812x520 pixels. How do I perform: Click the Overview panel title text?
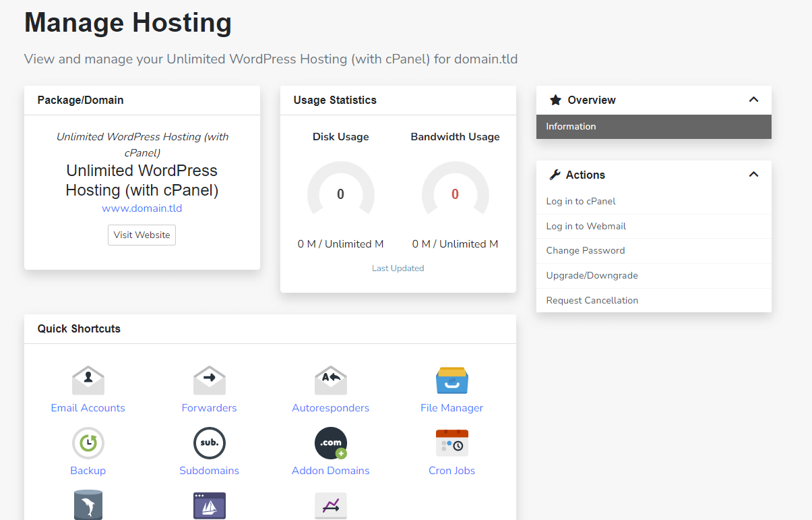click(x=592, y=100)
